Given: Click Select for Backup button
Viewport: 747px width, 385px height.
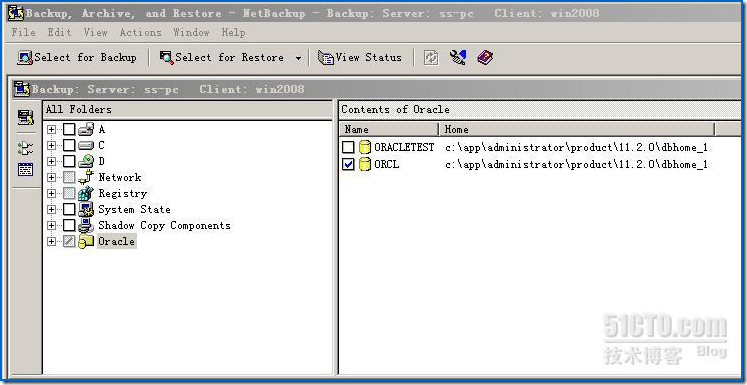Looking at the screenshot, I should click(77, 58).
